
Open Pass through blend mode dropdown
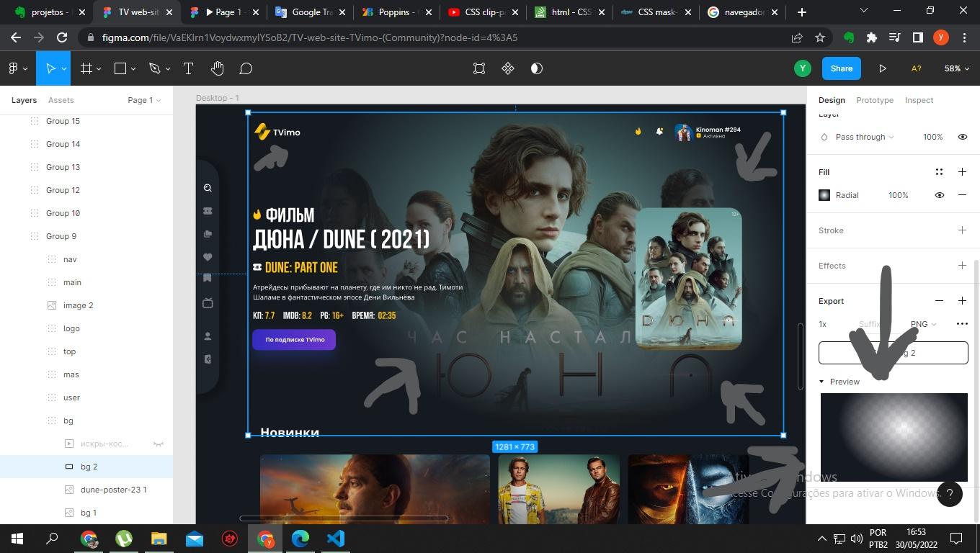[x=865, y=137]
